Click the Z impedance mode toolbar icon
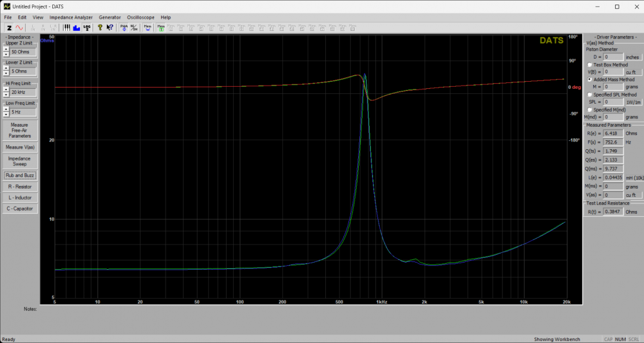 [9, 28]
